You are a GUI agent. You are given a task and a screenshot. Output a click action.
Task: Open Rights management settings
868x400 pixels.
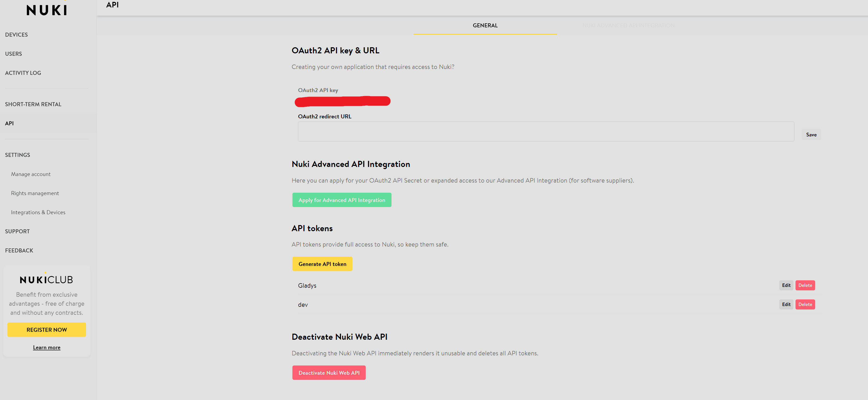35,193
